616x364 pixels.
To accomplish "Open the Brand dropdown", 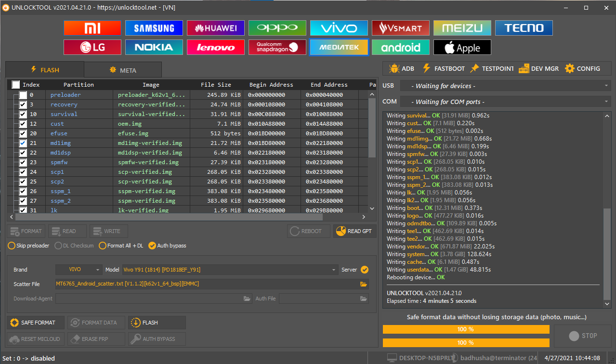I will tap(79, 270).
